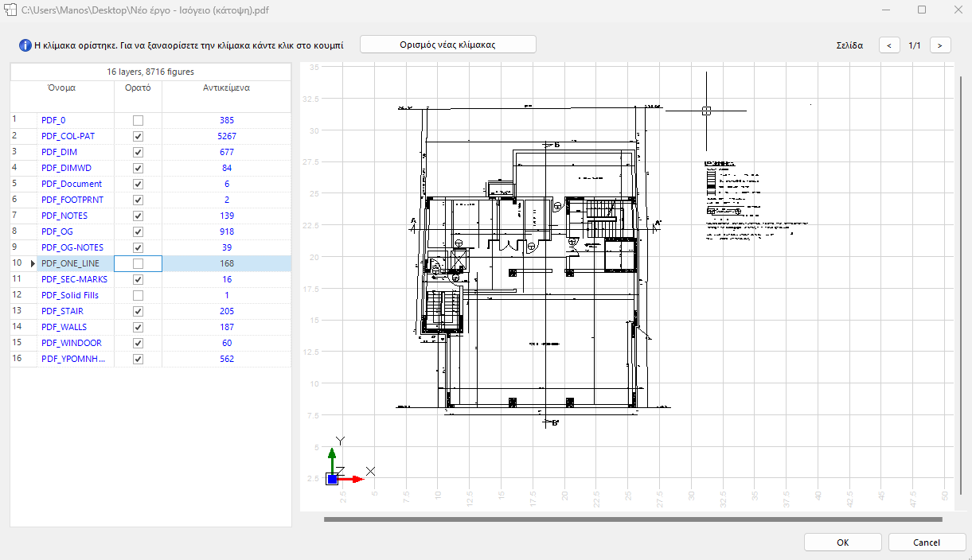972x560 pixels.
Task: Go to the previous page
Action: click(889, 45)
